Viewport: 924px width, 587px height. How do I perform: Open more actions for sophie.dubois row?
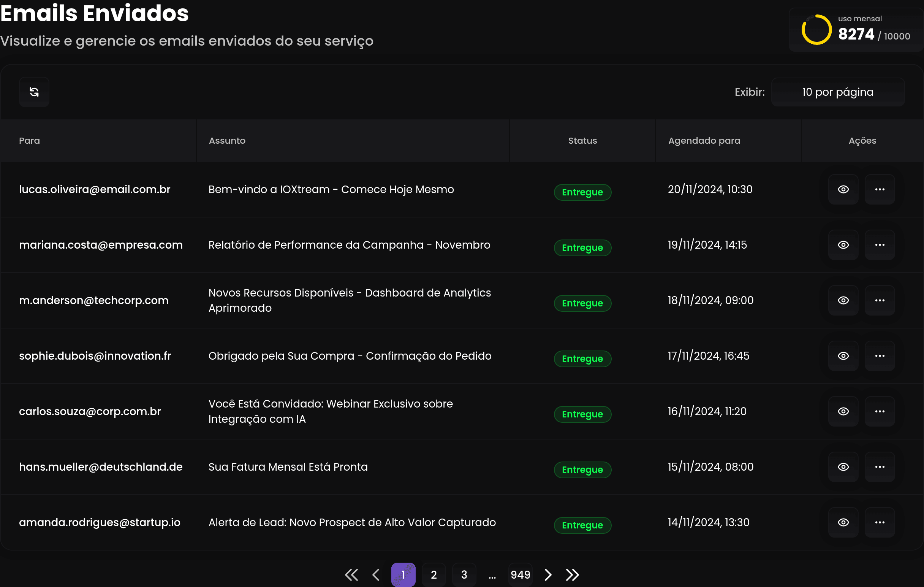880,356
